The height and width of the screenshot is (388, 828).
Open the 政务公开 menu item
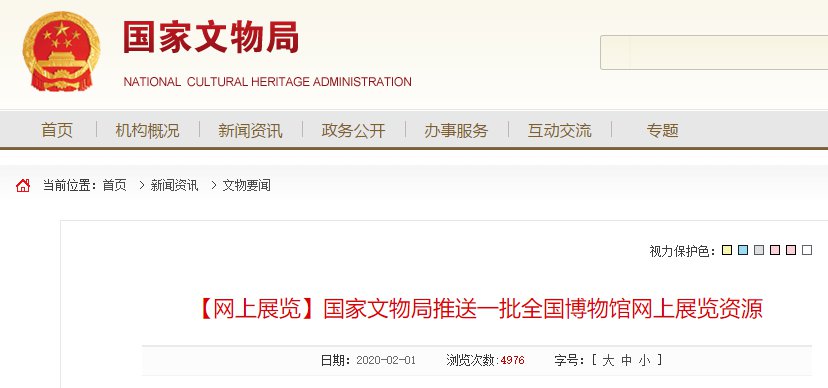click(x=353, y=130)
